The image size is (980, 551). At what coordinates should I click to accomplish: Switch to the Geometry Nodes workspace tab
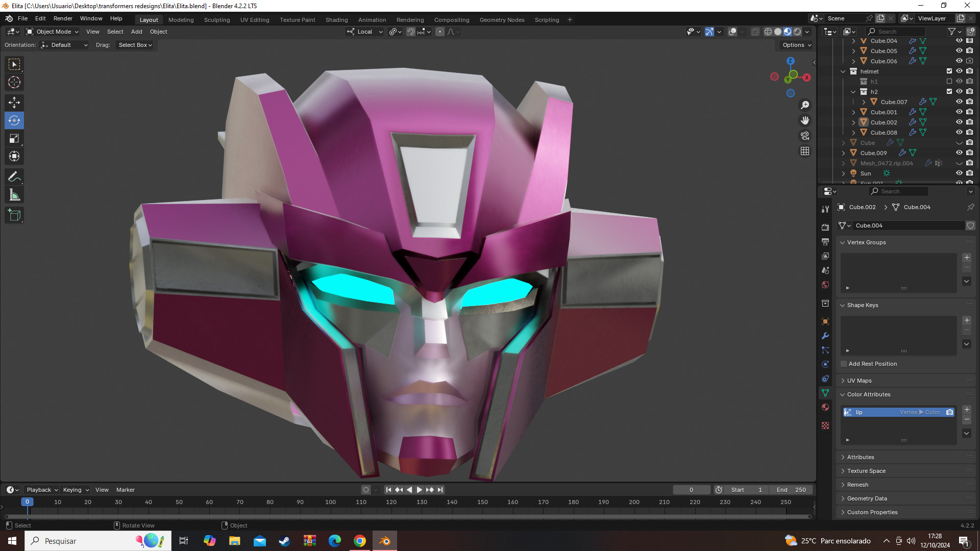[x=502, y=20]
